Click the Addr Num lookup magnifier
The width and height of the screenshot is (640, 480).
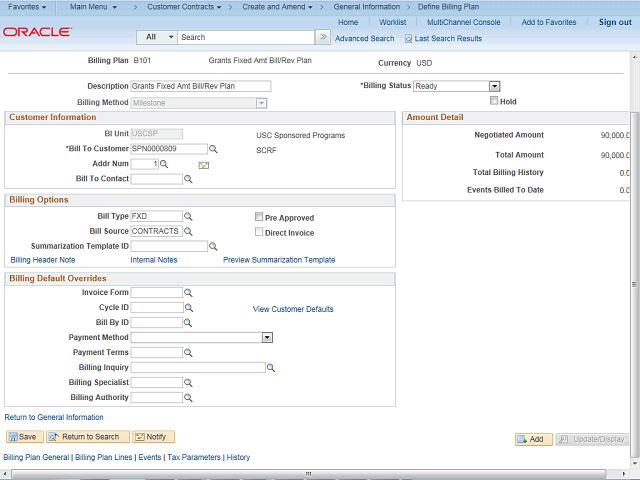pyautogui.click(x=164, y=164)
